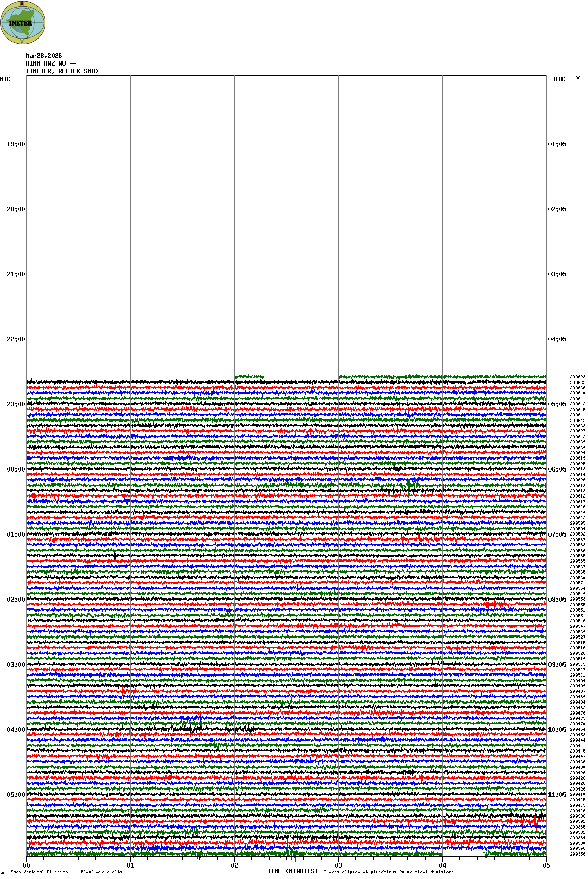
Task: Click the 01:05 UTC time label
Action: [x=557, y=144]
